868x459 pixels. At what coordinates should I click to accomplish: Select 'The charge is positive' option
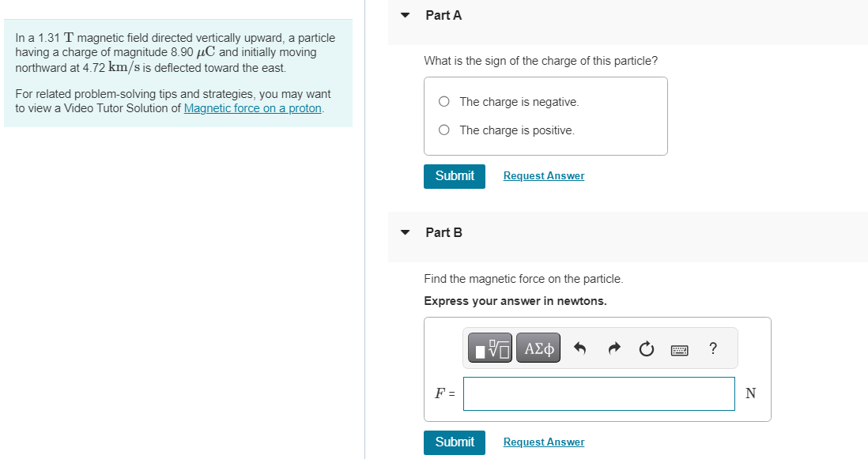click(444, 130)
